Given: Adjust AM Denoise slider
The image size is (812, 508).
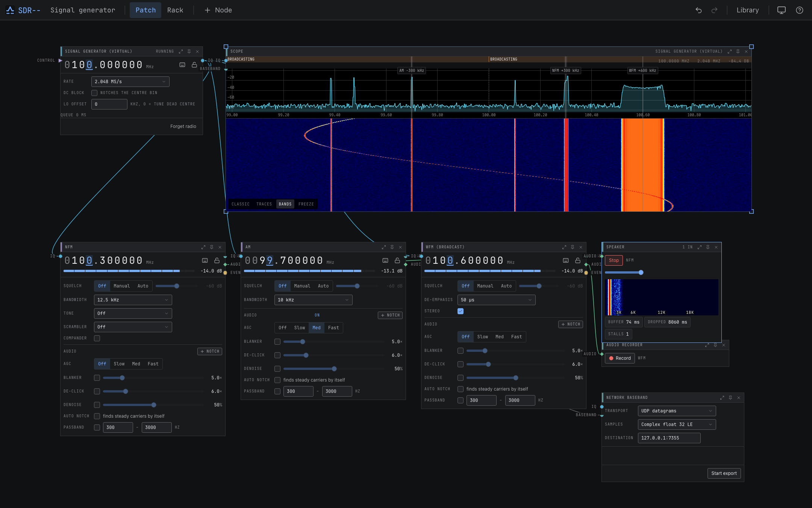Looking at the screenshot, I should [x=334, y=369].
